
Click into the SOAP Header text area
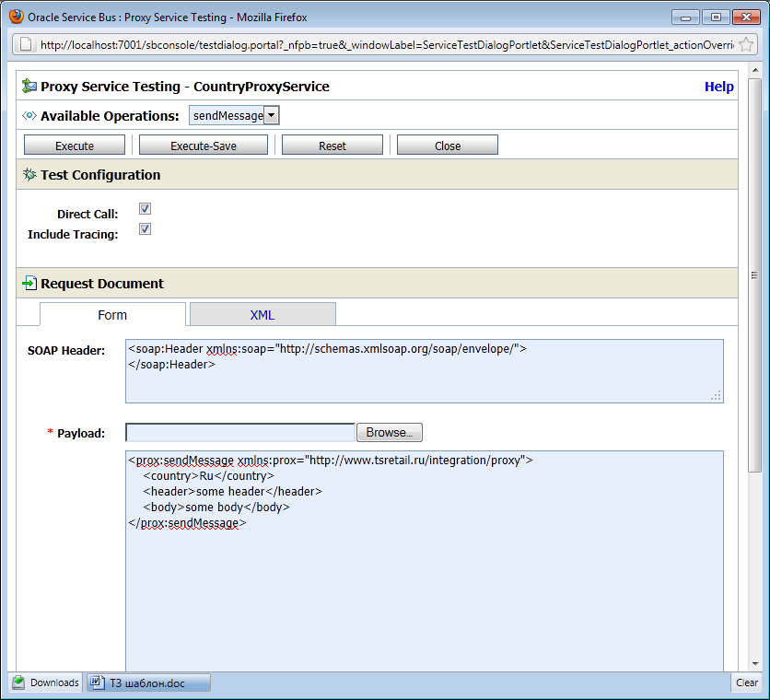425,371
